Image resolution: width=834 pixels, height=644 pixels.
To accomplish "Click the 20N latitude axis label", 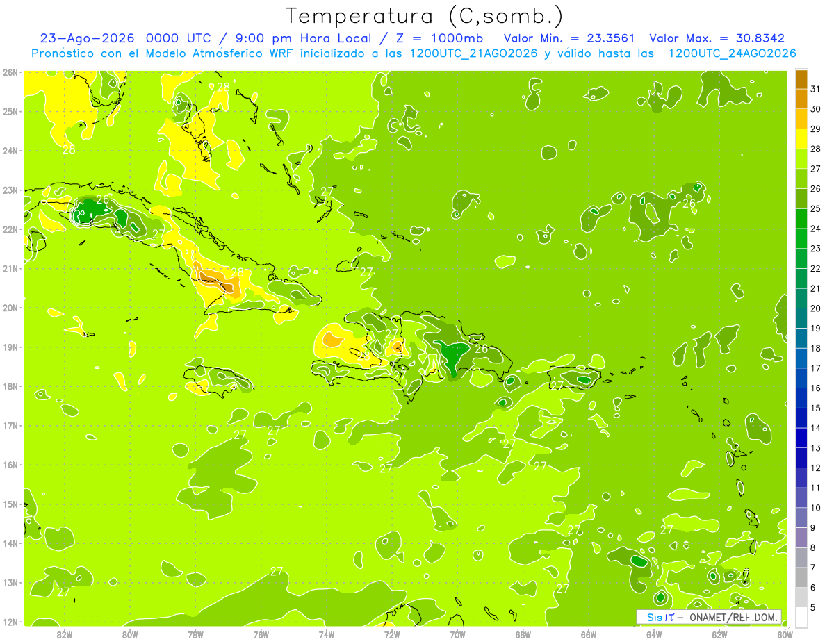I will [10, 308].
